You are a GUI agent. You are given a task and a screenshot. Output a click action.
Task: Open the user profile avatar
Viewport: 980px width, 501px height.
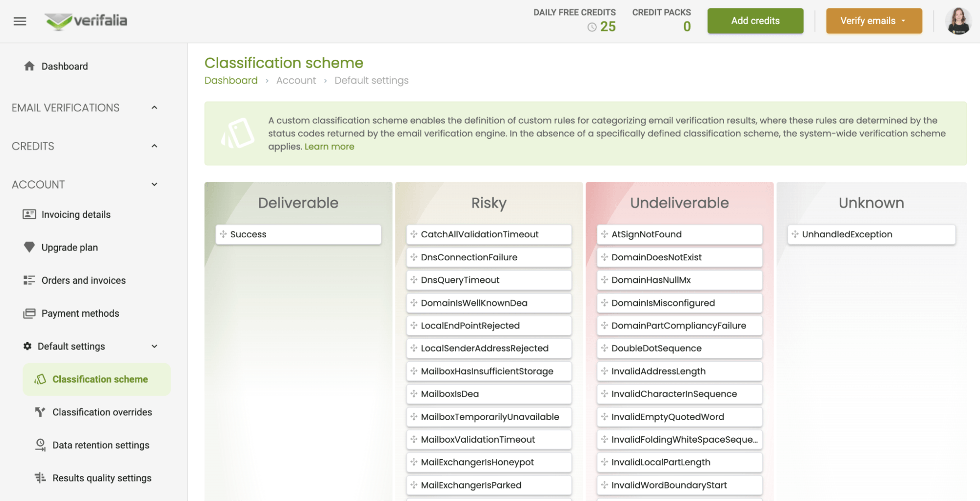(958, 21)
